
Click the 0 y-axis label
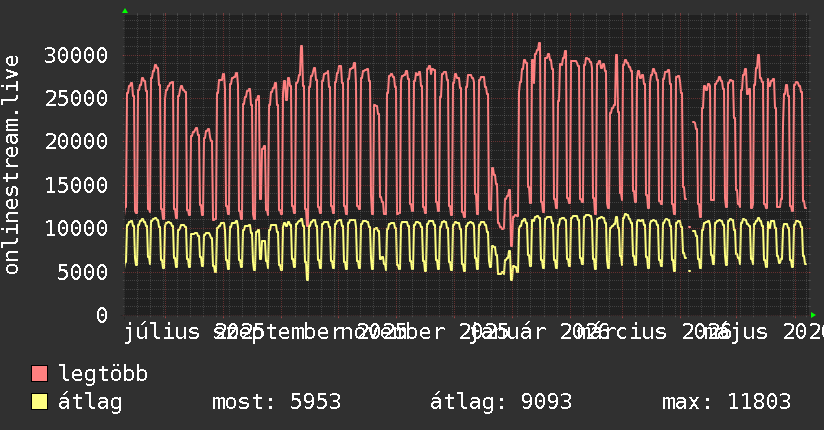pos(102,315)
